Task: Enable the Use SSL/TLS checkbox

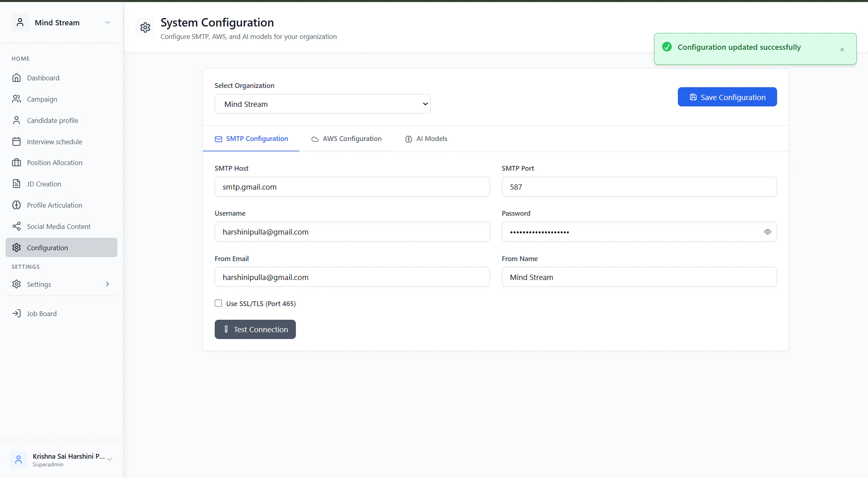Action: pyautogui.click(x=218, y=303)
